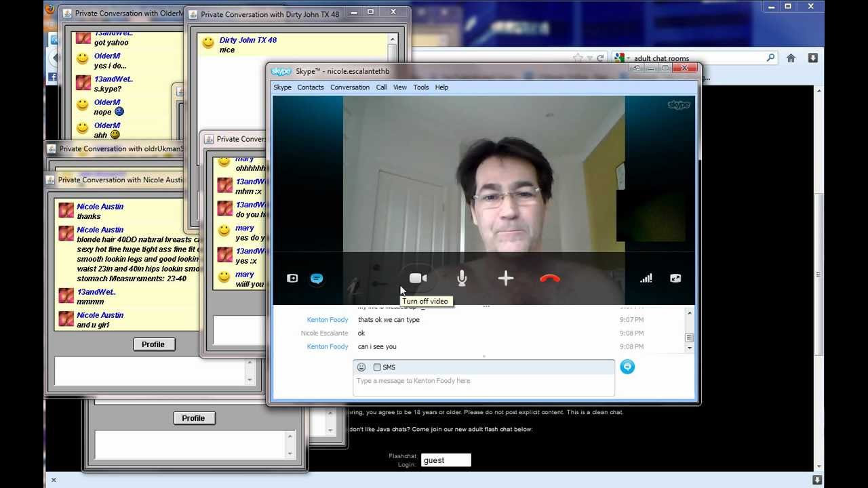
Task: Click up arrow of bottom chat input scrollbar
Action: (x=290, y=437)
